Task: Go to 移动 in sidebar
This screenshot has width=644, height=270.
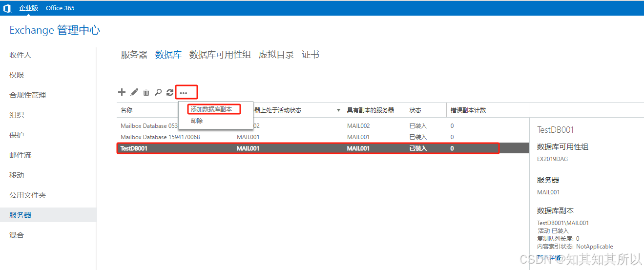Action: point(17,175)
